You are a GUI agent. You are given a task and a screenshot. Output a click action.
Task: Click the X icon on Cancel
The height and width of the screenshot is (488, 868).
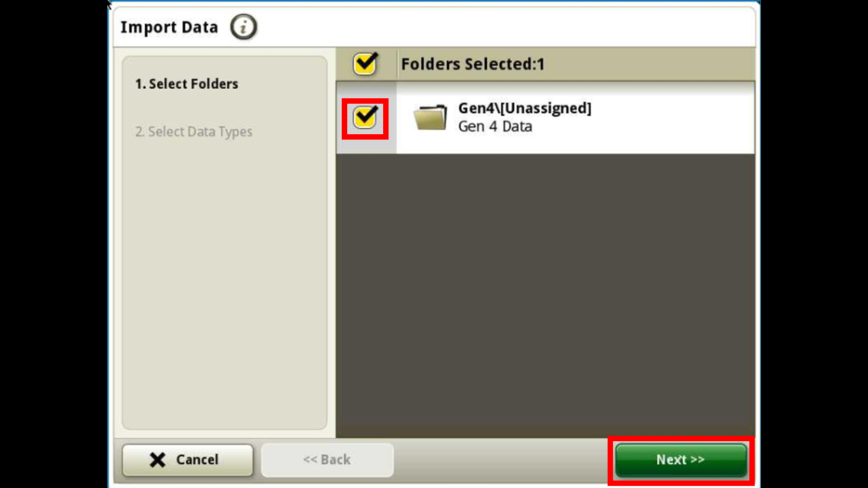click(x=157, y=460)
